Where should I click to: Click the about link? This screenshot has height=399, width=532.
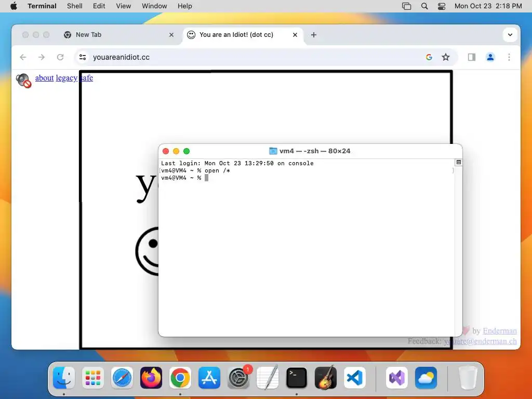point(45,78)
